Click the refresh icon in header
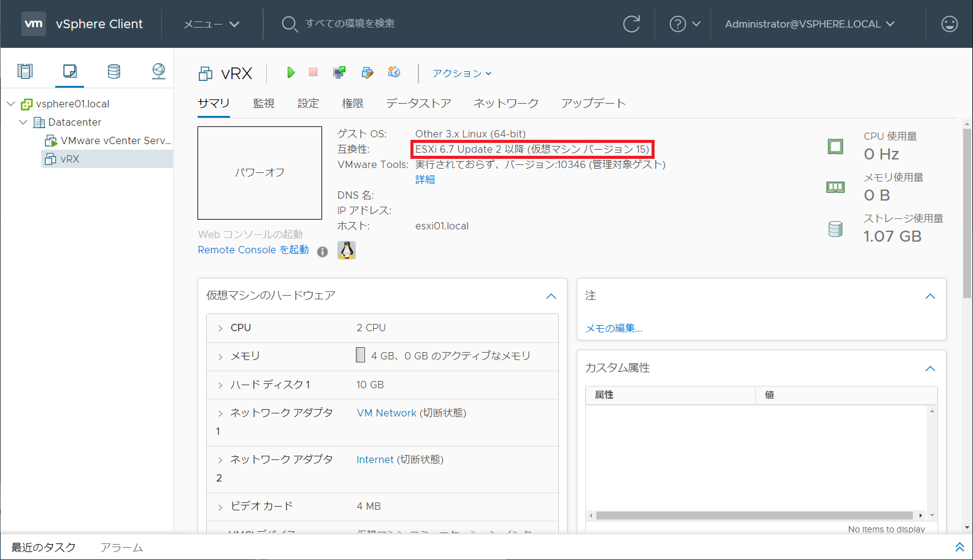 click(x=631, y=24)
